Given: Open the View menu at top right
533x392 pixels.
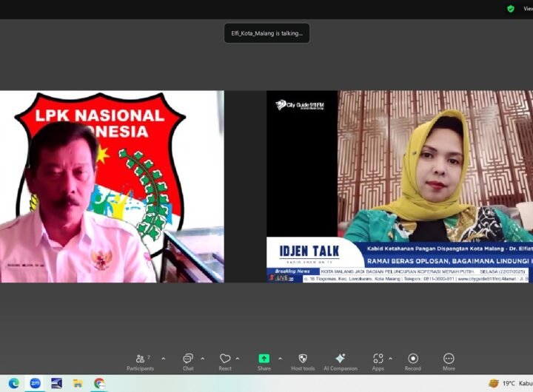Looking at the screenshot, I should pos(528,9).
